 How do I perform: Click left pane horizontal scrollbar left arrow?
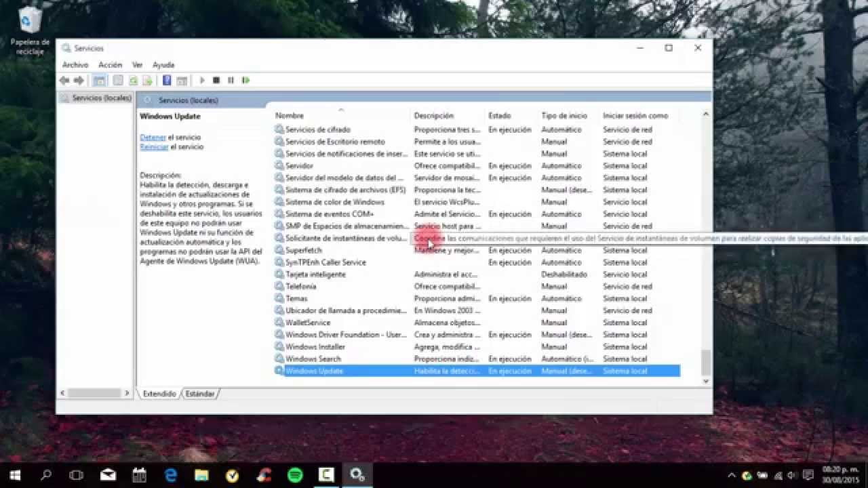(x=63, y=393)
